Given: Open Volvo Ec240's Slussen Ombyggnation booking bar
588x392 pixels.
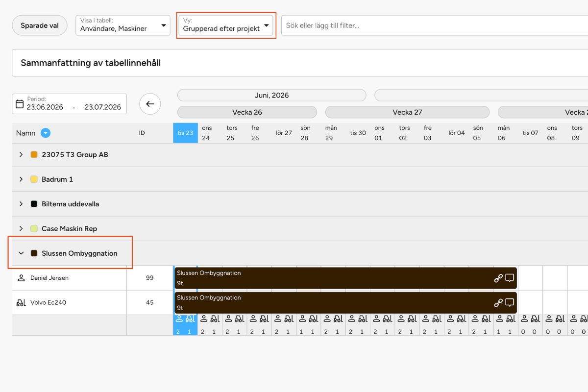Looking at the screenshot, I should (x=345, y=302).
